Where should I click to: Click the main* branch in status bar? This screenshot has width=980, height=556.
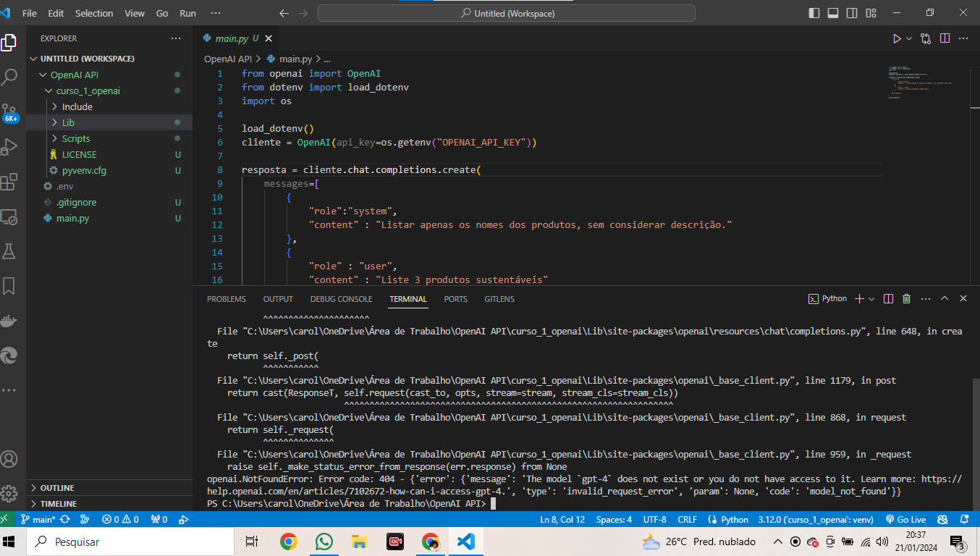(38, 519)
